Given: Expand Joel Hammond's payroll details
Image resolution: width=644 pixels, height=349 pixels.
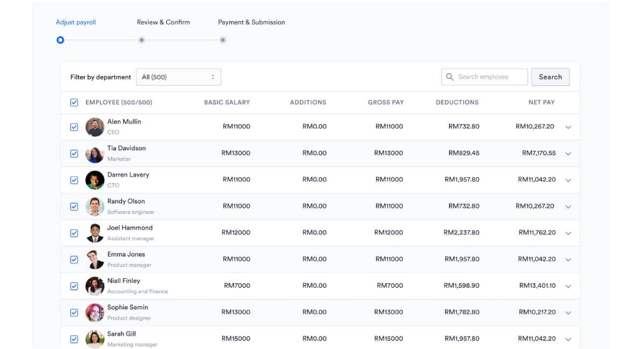Looking at the screenshot, I should (x=568, y=232).
